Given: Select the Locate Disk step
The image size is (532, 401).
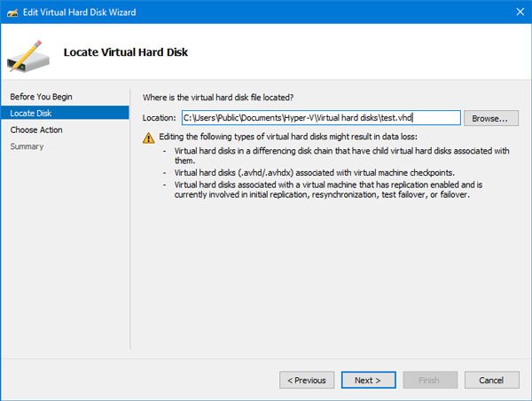Looking at the screenshot, I should coord(65,113).
